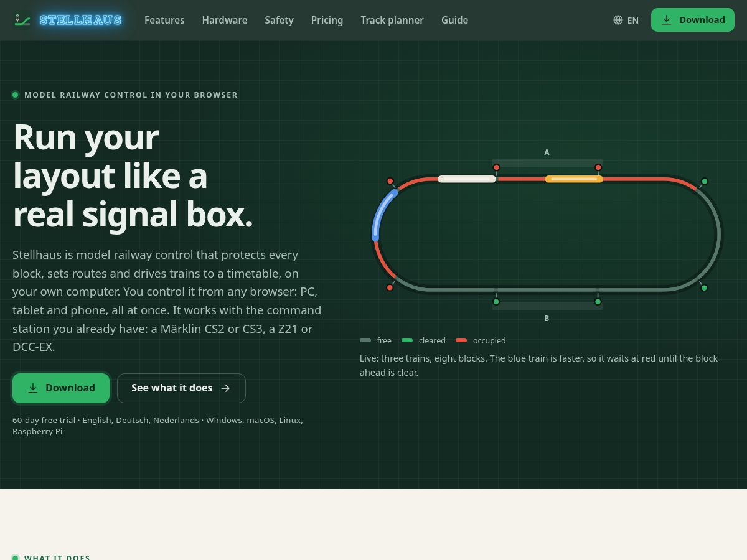747x560 pixels.
Task: Click the white train on the track
Action: click(x=467, y=179)
